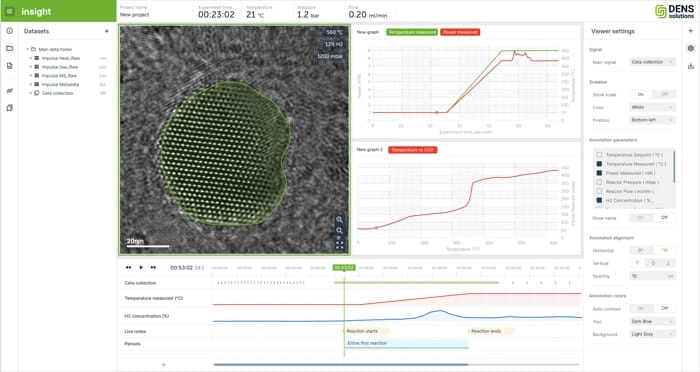Add a new dataset with plus icon
Screen dimensions: 700x372
107,31
